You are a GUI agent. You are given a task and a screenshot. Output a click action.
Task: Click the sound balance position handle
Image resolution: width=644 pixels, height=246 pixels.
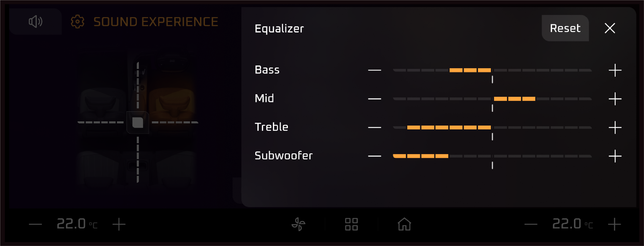(138, 123)
